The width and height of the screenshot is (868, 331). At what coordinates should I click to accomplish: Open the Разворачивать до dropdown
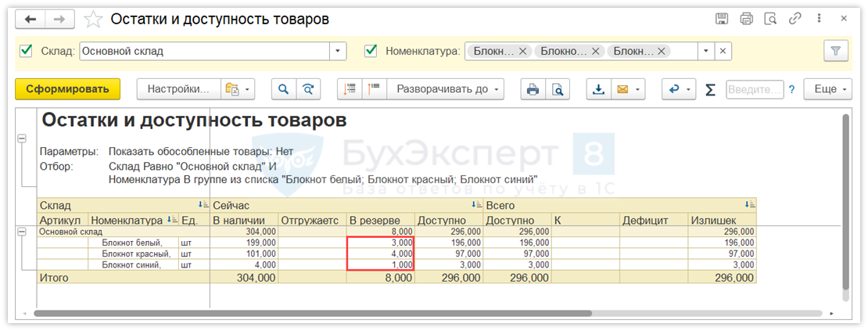click(446, 89)
